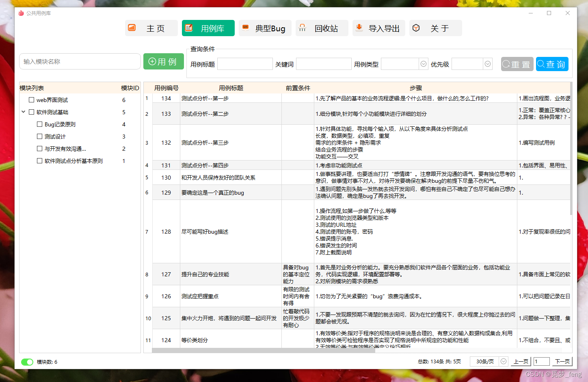The image size is (588, 382).
Task: Click the code icon beside 典型Bug
Action: (245, 27)
